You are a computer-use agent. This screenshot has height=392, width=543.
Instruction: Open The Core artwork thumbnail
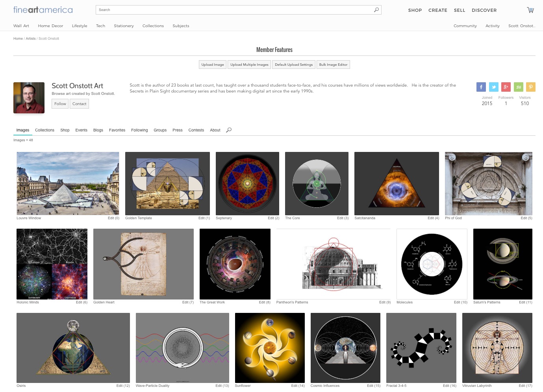[x=317, y=183]
